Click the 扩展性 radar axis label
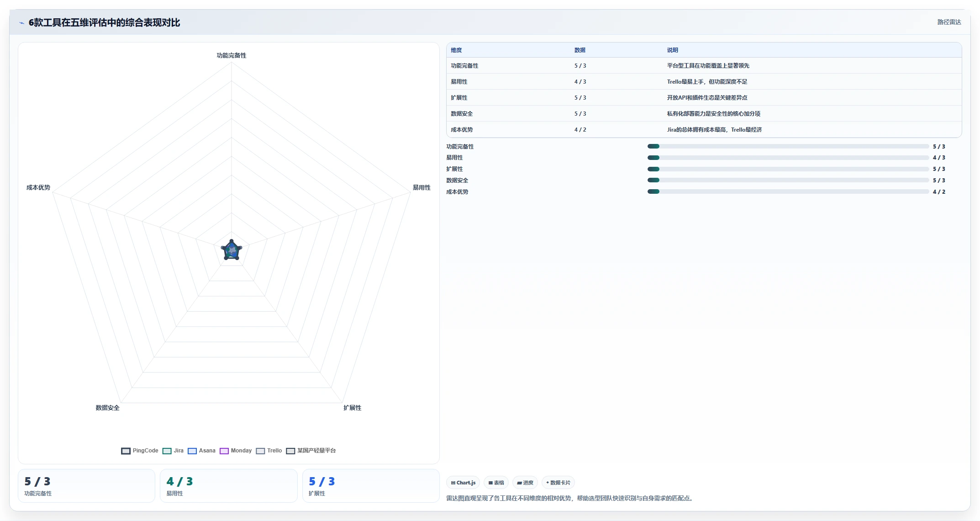Viewport: 980px width, 521px height. [x=352, y=408]
